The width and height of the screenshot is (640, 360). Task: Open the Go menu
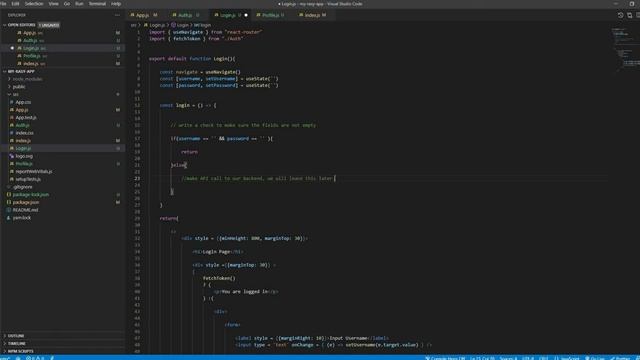[x=67, y=4]
